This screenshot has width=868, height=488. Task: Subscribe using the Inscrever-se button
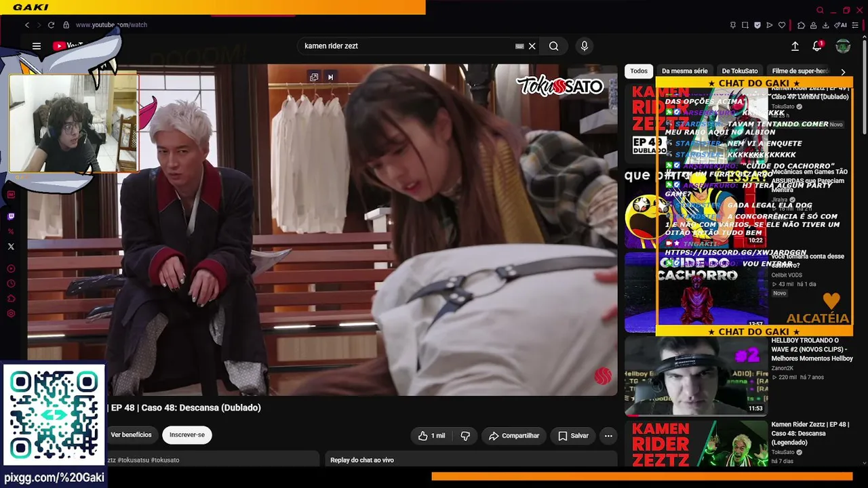[187, 435]
